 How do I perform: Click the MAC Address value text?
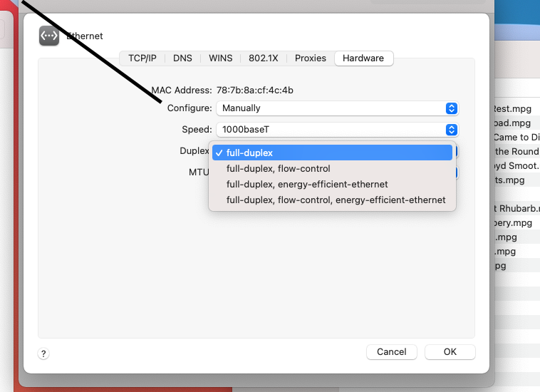point(255,91)
